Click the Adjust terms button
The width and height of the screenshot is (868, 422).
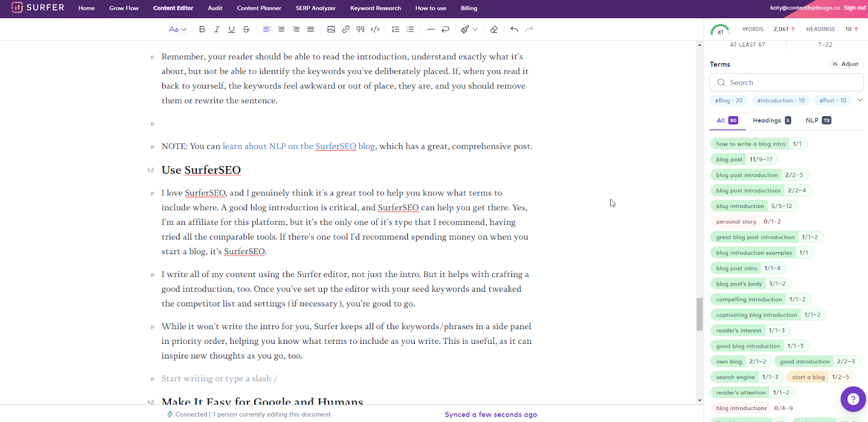tap(845, 64)
